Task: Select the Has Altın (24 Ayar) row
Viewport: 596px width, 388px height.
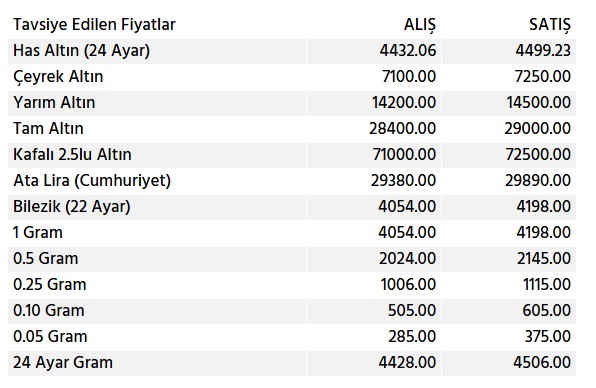Action: pos(292,51)
